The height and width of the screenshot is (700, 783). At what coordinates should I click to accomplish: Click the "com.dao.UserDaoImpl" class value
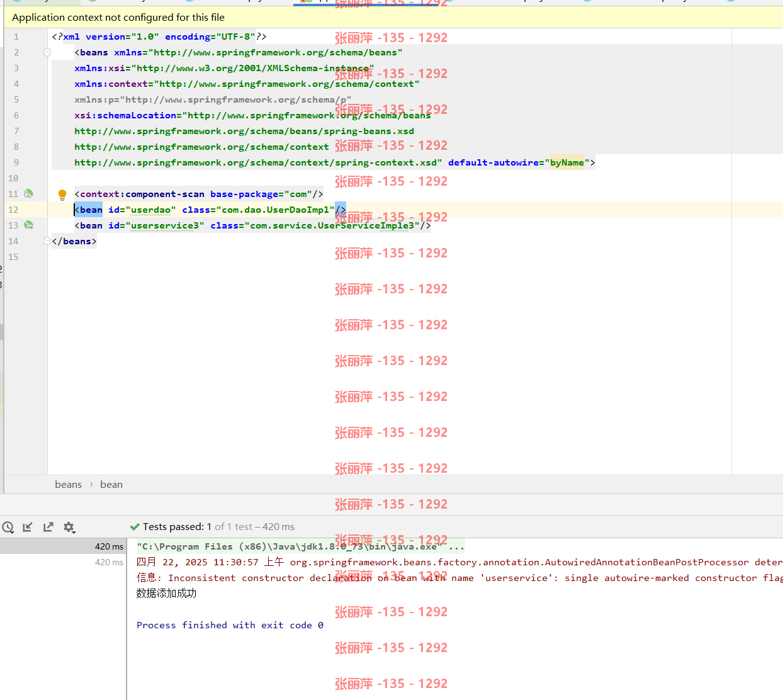pos(276,210)
